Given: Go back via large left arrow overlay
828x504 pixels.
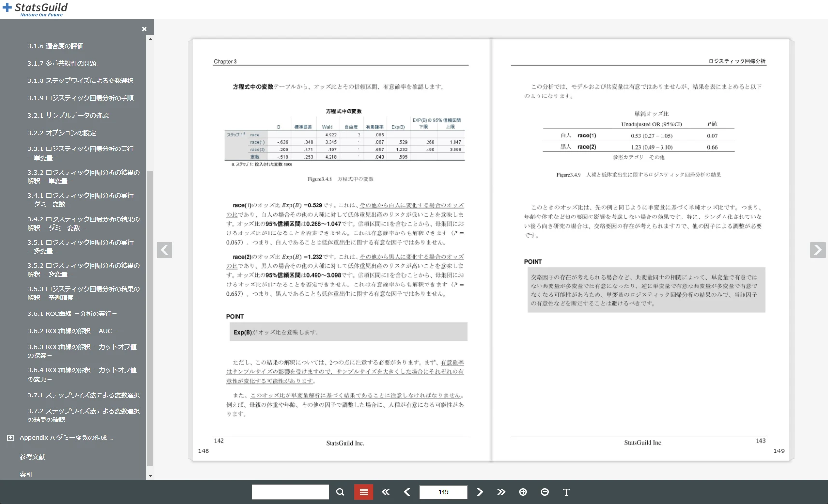Looking at the screenshot, I should tap(165, 250).
